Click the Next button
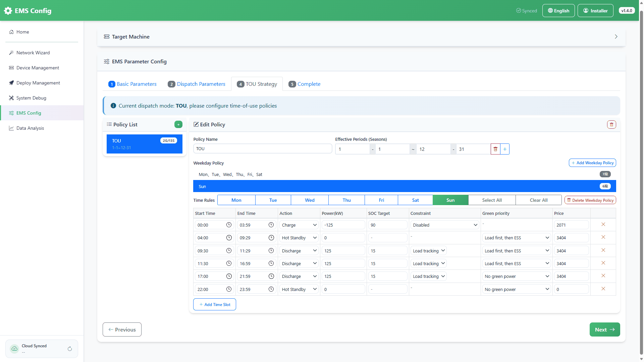644x362 pixels. click(x=605, y=330)
